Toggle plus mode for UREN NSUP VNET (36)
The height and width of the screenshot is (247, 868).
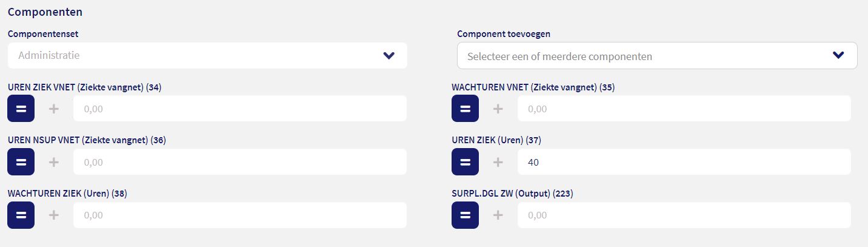click(54, 162)
